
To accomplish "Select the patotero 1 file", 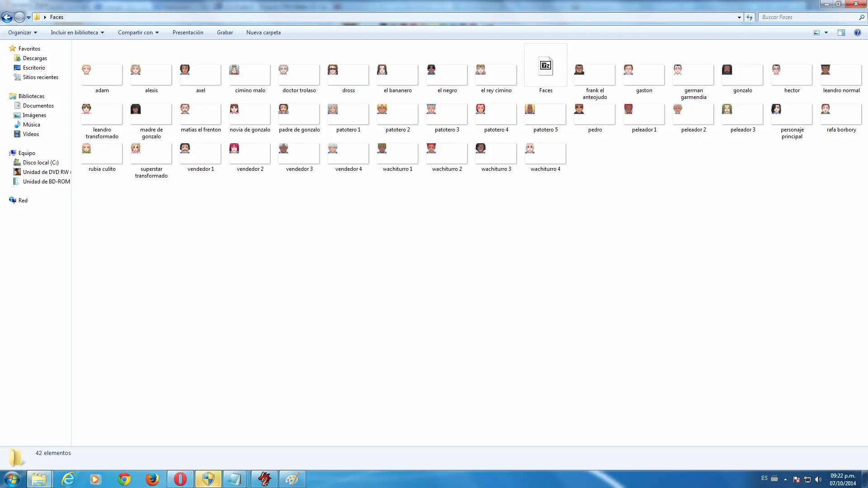I will (x=349, y=114).
